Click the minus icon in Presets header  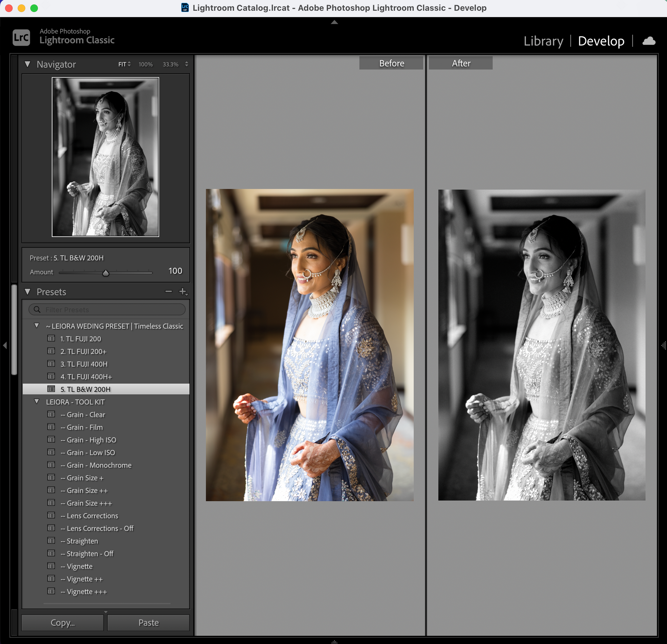point(168,291)
